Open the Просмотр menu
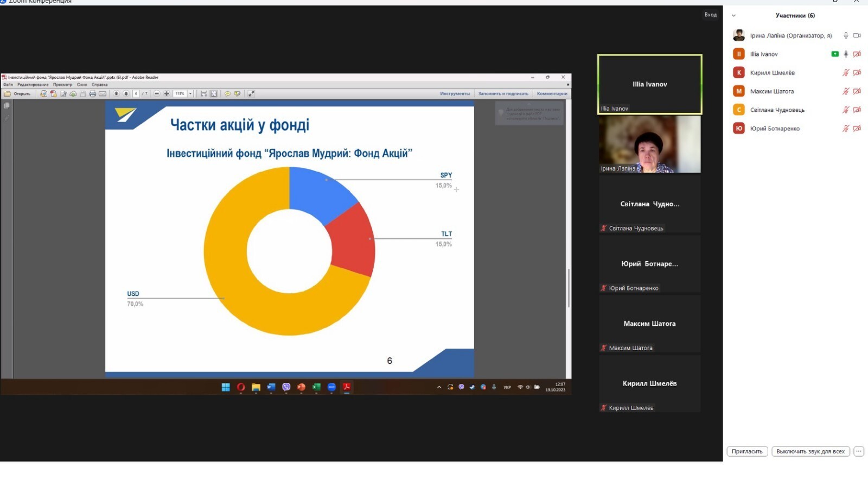Image resolution: width=868 pixels, height=486 pixels. 62,85
